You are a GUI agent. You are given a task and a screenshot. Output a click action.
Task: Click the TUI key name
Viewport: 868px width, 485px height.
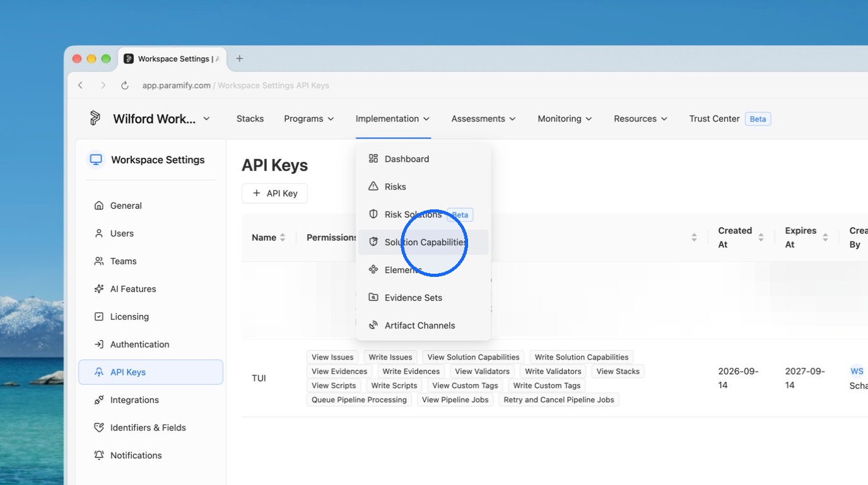tap(259, 378)
